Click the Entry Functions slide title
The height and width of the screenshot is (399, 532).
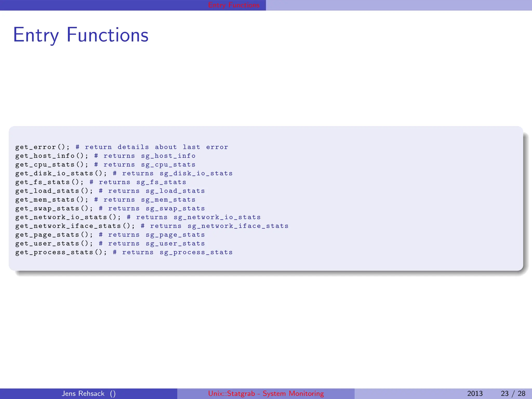pyautogui.click(x=81, y=35)
